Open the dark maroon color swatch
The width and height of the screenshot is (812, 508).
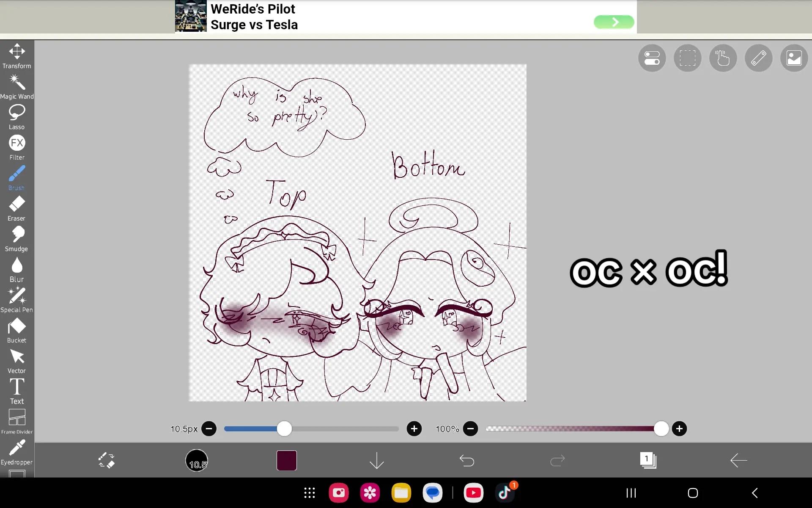[287, 460]
